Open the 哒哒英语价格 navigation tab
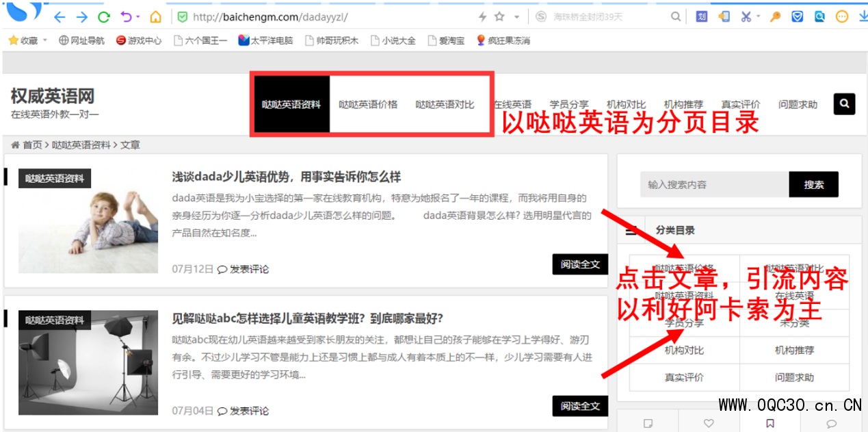 pos(368,105)
